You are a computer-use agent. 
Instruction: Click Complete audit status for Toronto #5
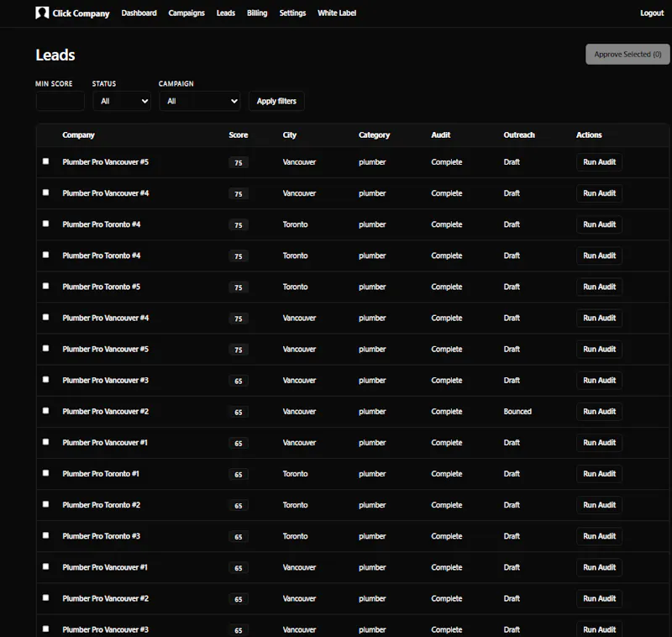tap(447, 287)
